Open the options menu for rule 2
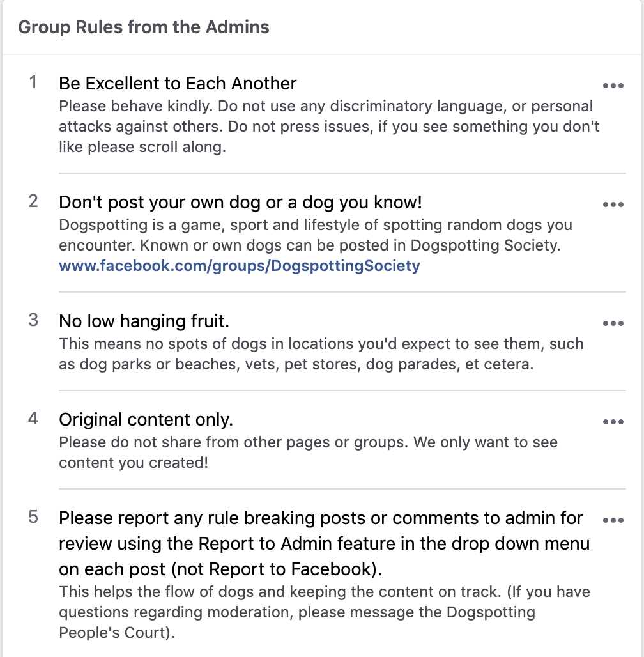The image size is (644, 657). click(613, 204)
